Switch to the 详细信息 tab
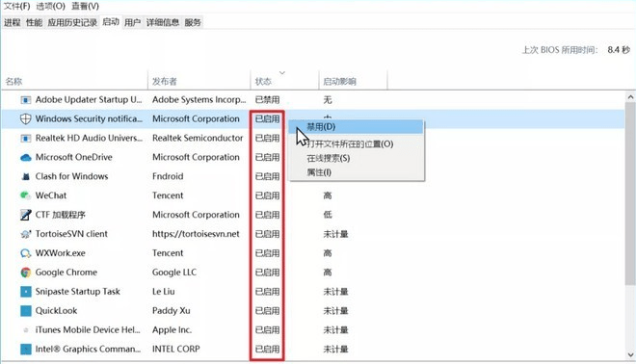Image resolution: width=636 pixels, height=364 pixels. point(163,23)
